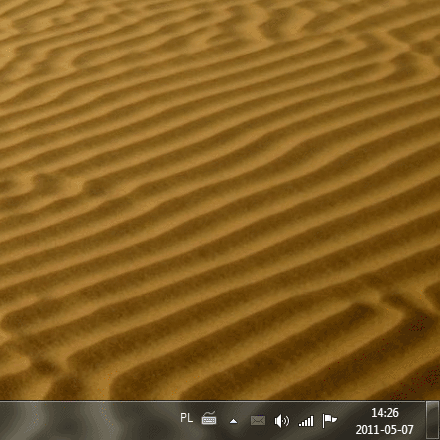Click the network signal bars icon
440x440 pixels.
coord(306,421)
